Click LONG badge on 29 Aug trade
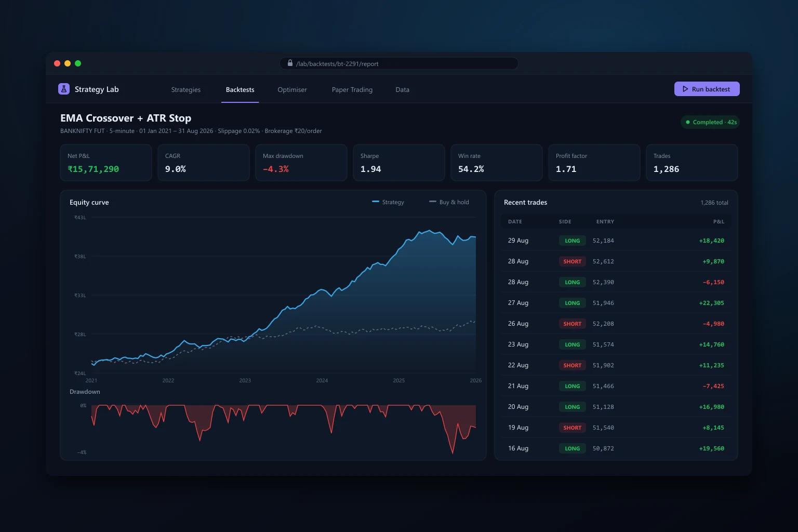 (x=573, y=241)
